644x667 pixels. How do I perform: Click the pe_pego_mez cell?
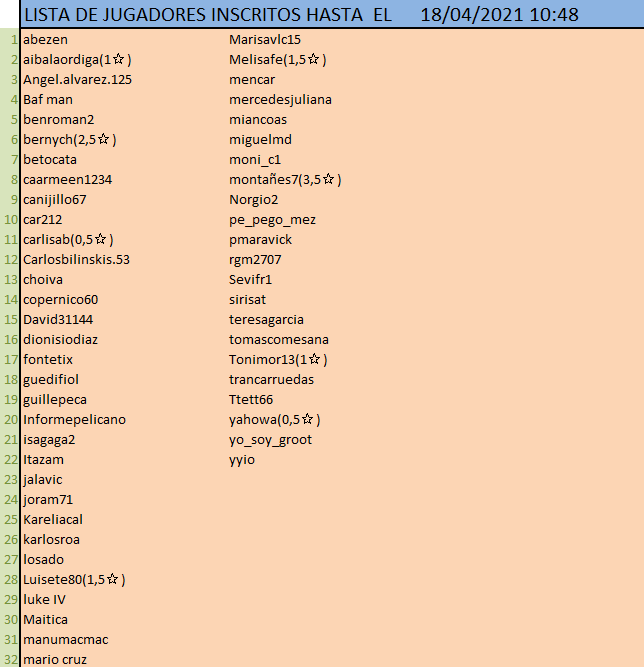point(272,219)
